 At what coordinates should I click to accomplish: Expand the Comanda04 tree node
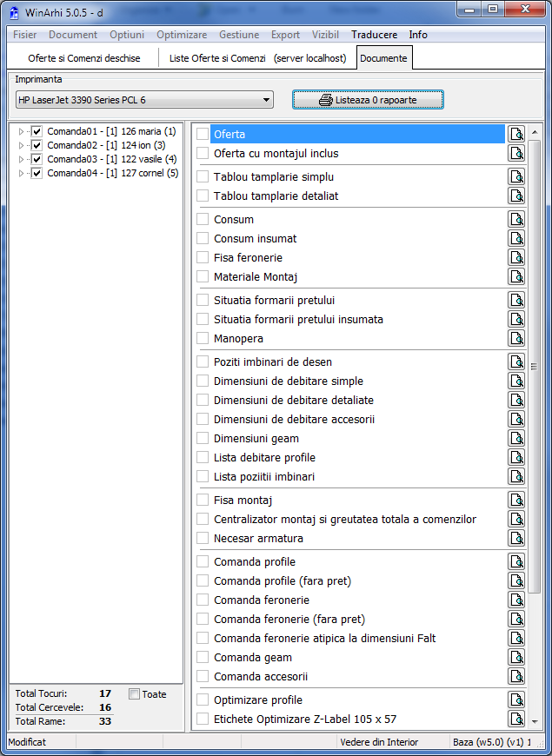(x=21, y=173)
